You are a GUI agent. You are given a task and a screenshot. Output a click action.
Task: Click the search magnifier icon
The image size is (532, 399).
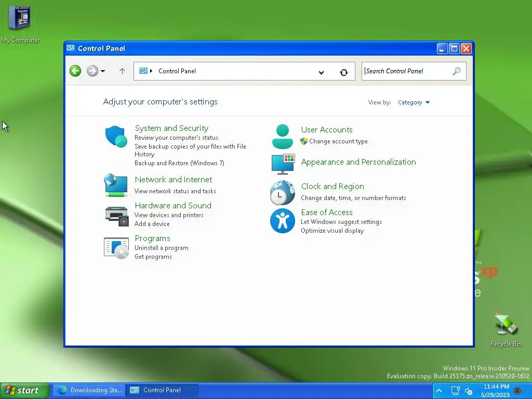[456, 71]
